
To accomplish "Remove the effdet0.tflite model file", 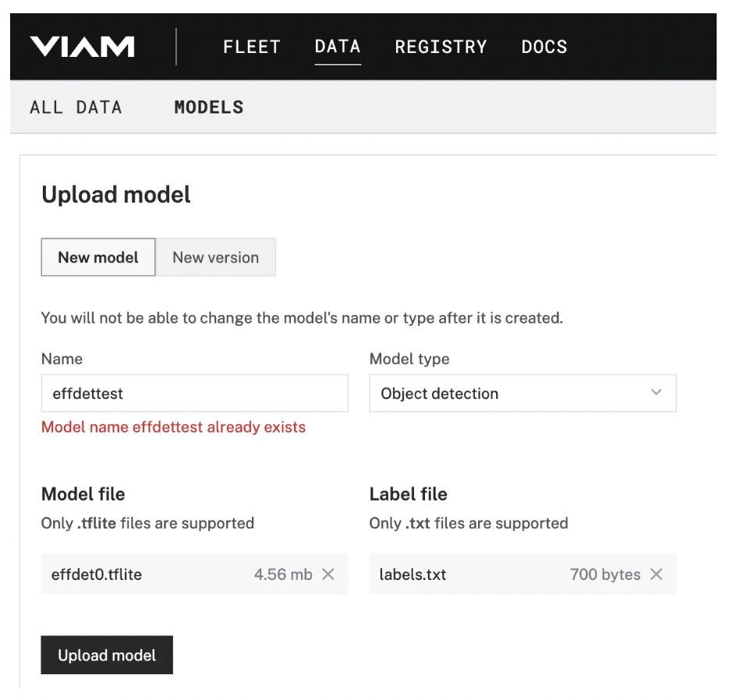I will click(x=328, y=574).
